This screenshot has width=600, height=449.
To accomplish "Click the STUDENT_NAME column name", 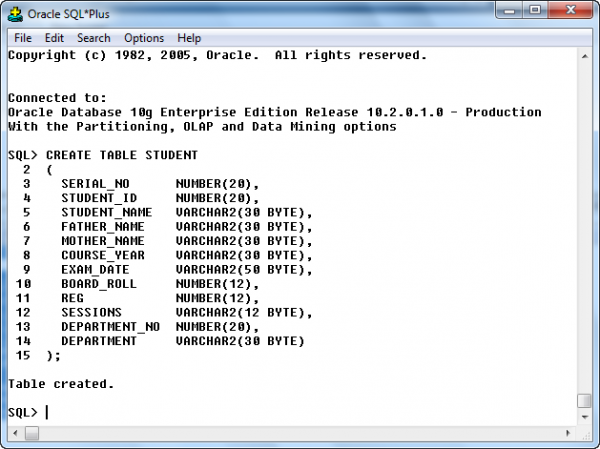I will pos(107,212).
